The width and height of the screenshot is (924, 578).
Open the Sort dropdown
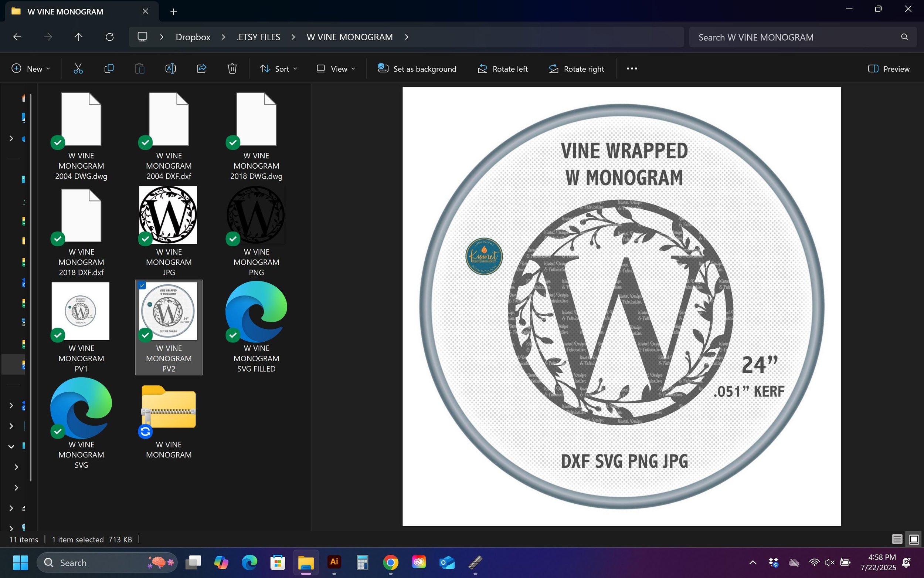pos(278,69)
